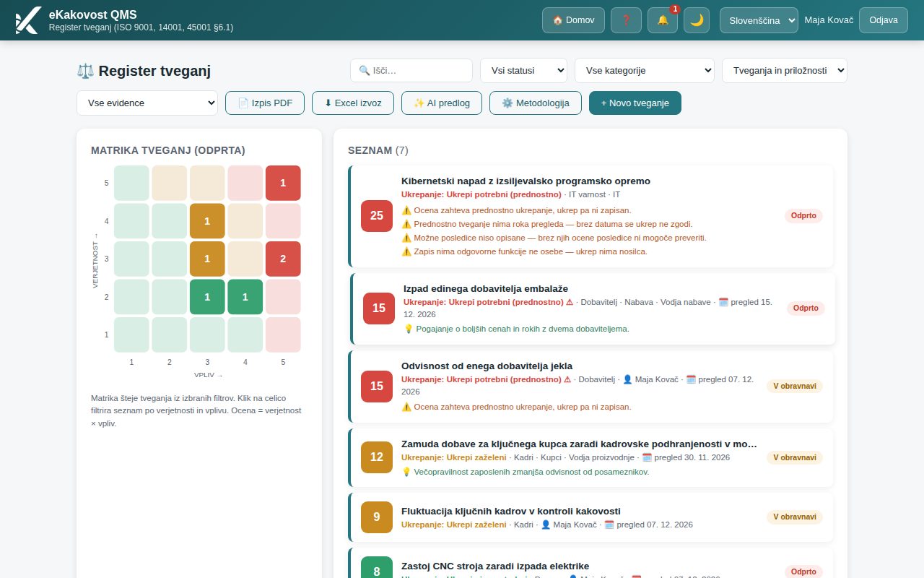924x578 pixels.
Task: Toggle dark mode with the moon button
Action: (x=697, y=20)
